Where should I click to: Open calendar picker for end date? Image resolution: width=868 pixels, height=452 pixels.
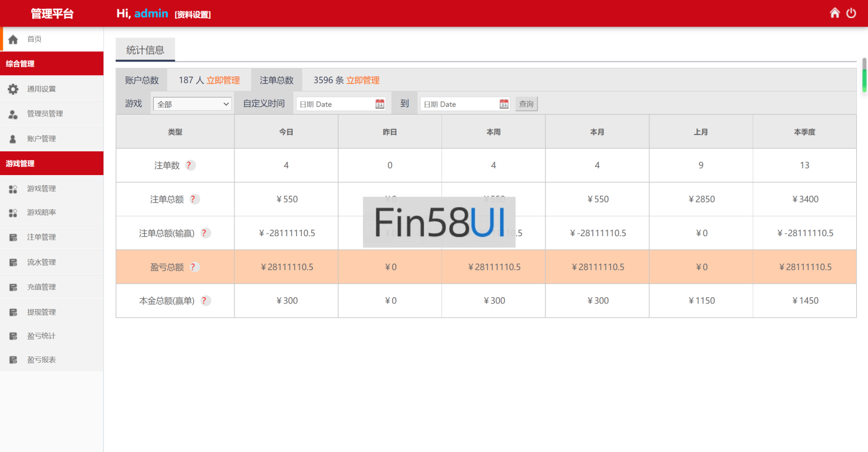click(x=504, y=104)
